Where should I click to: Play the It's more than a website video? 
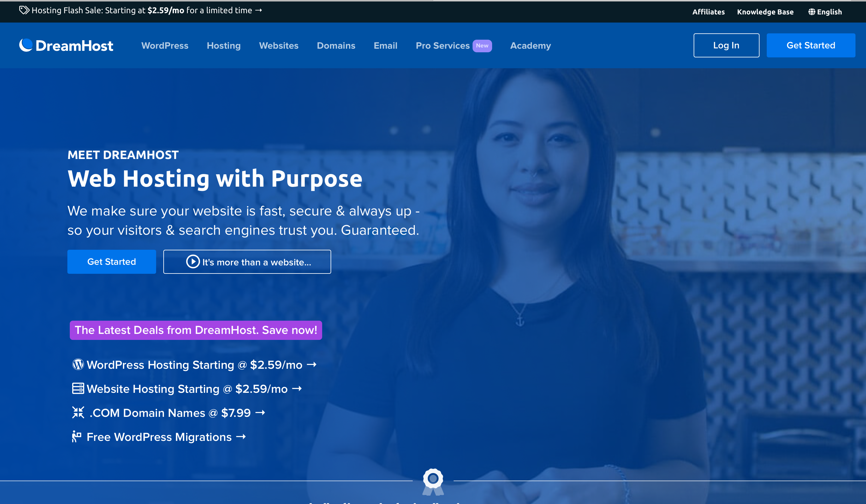pos(247,261)
